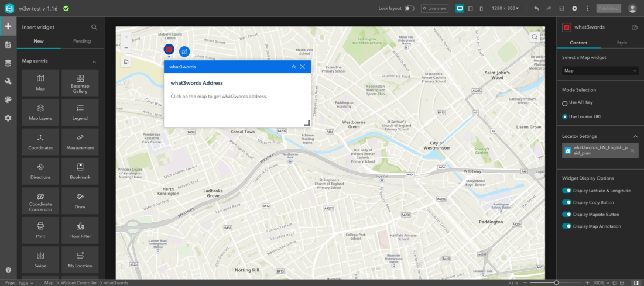Open help question mark in left sidebar
The width and height of the screenshot is (644, 286).
[x=8, y=270]
